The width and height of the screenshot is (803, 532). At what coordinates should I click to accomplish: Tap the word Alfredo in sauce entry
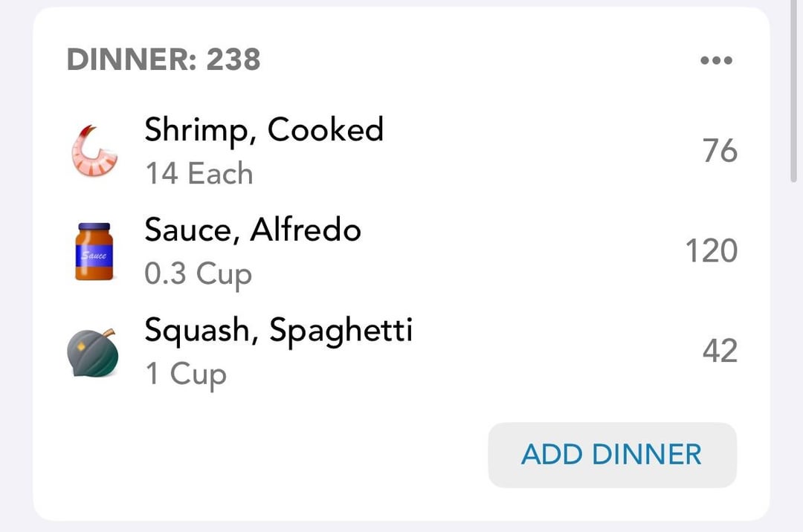click(x=306, y=230)
